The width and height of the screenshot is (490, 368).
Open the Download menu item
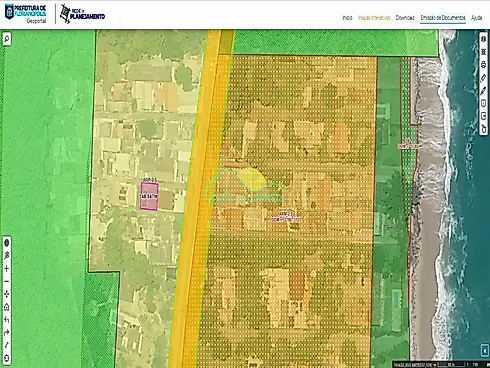pyautogui.click(x=405, y=18)
